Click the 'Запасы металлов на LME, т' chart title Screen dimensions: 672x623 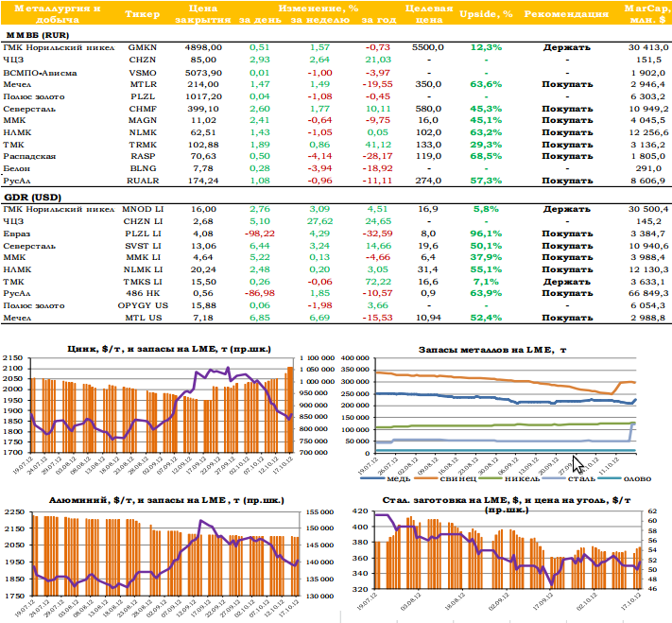(x=492, y=350)
